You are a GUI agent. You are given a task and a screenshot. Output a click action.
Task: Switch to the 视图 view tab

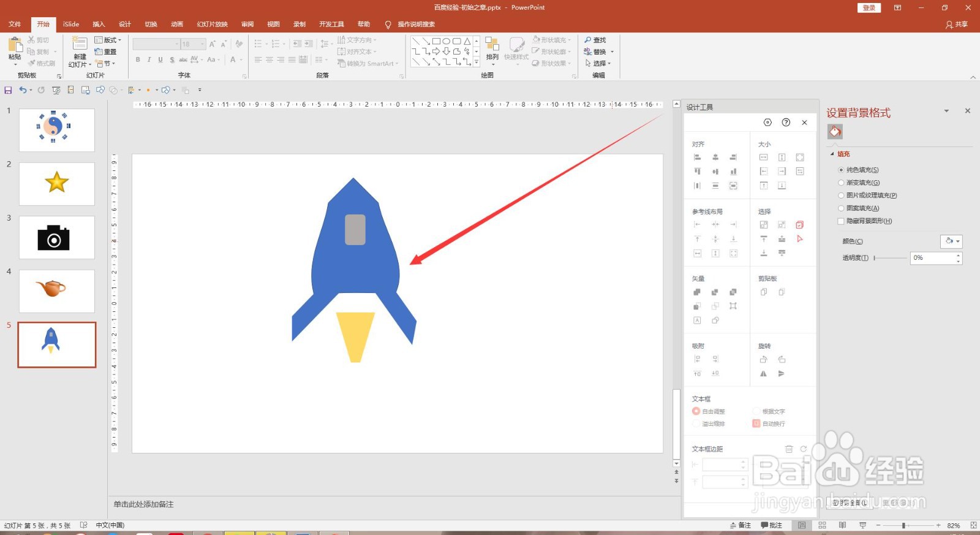tap(273, 24)
